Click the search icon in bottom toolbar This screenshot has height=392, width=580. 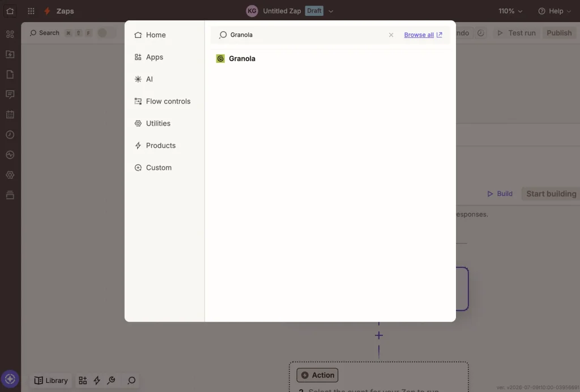pyautogui.click(x=131, y=381)
